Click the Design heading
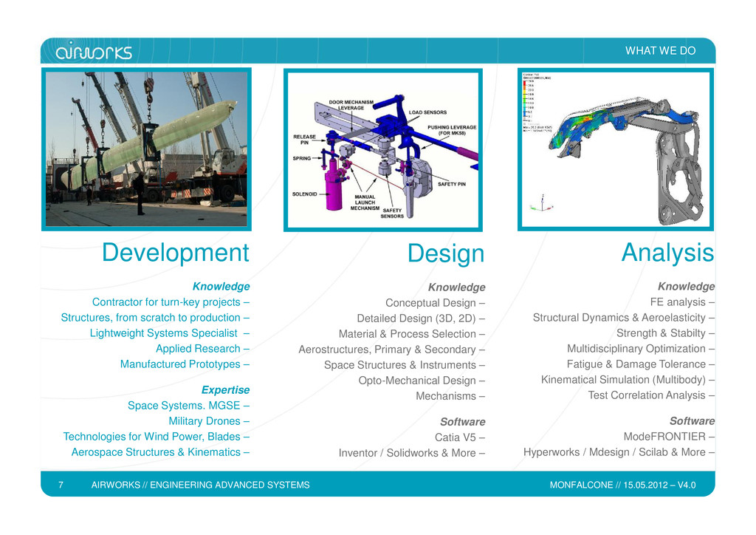The width and height of the screenshot is (756, 535). pyautogui.click(x=445, y=253)
